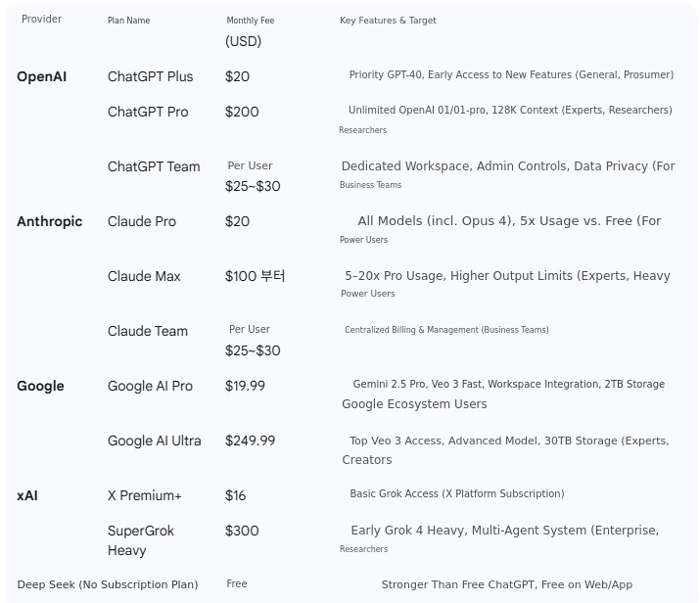The height and width of the screenshot is (603, 700).
Task: Click the $249.99 Google AI Ultra price
Action: coord(250,441)
